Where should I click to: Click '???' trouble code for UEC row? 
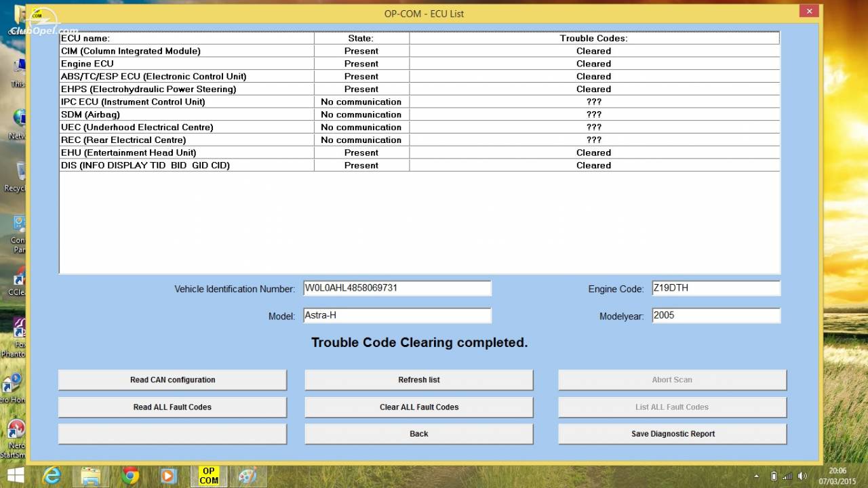pos(594,127)
